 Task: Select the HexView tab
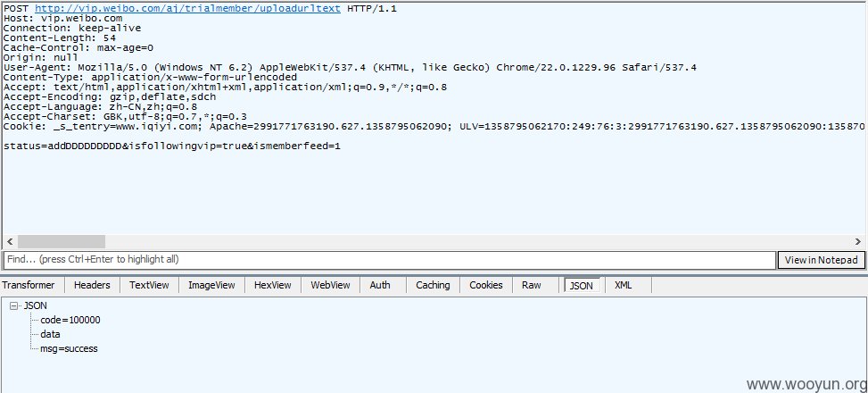coord(272,285)
